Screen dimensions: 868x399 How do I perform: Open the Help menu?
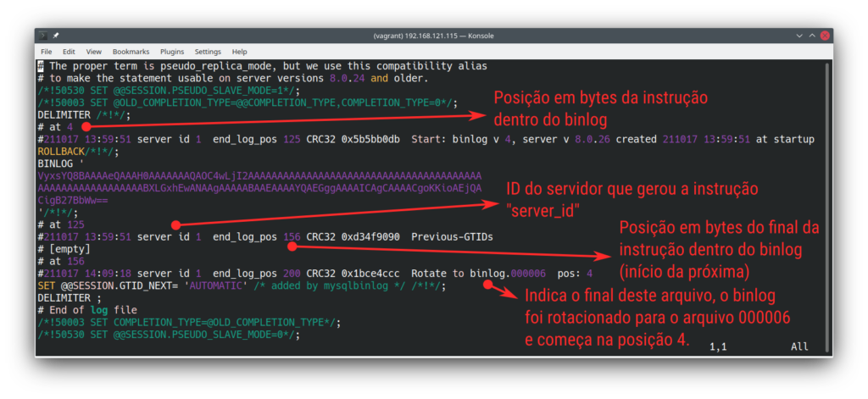coord(239,52)
